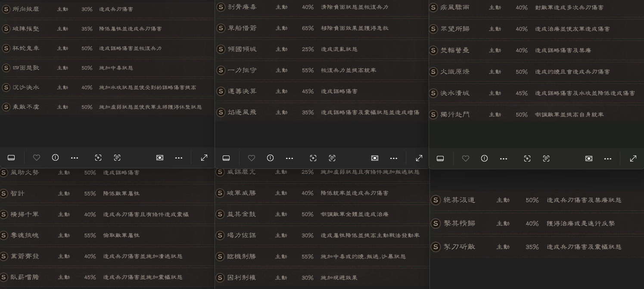Screen dimensions: 644x289
Task: Expand middle viewer to fullscreen
Action: click(x=419, y=158)
